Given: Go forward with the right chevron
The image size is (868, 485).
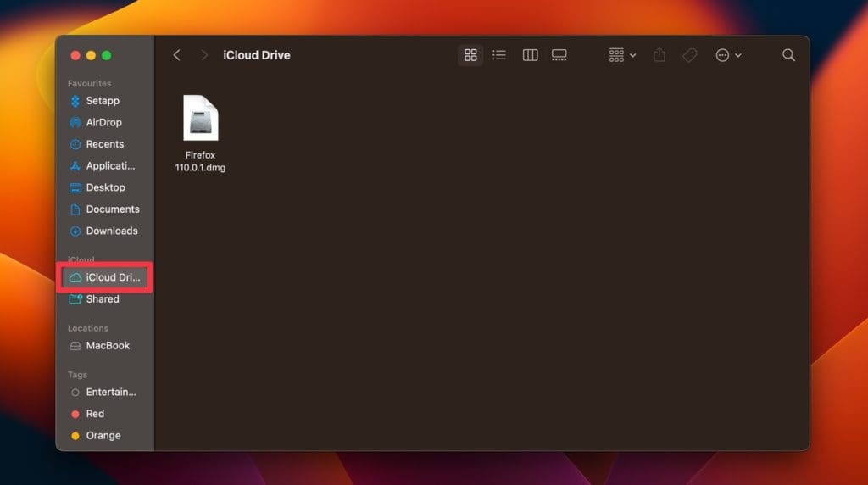Looking at the screenshot, I should pos(204,55).
